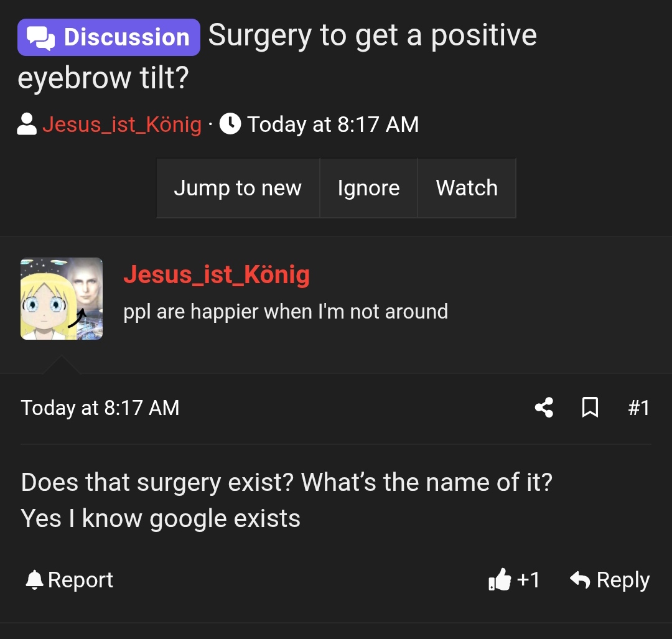Click the post's timestamp Today at 8:17 AM
The image size is (672, 639).
pos(100,408)
